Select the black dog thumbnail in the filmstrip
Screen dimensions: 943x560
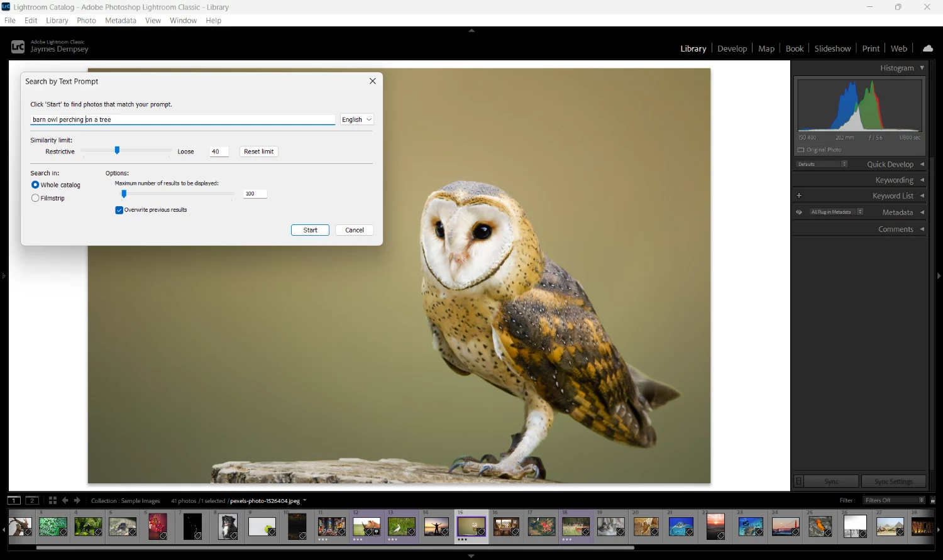pos(228,527)
